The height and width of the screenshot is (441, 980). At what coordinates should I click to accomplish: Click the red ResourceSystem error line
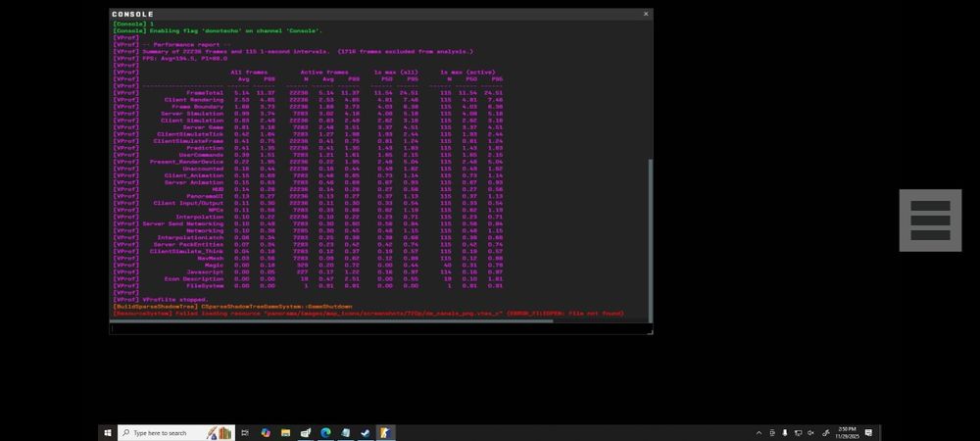[x=368, y=314]
